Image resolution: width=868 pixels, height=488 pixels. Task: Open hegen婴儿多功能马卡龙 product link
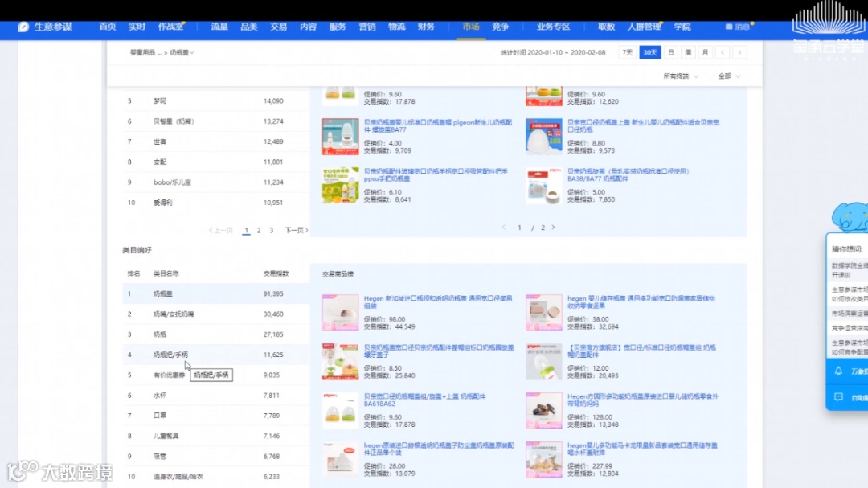(x=642, y=449)
